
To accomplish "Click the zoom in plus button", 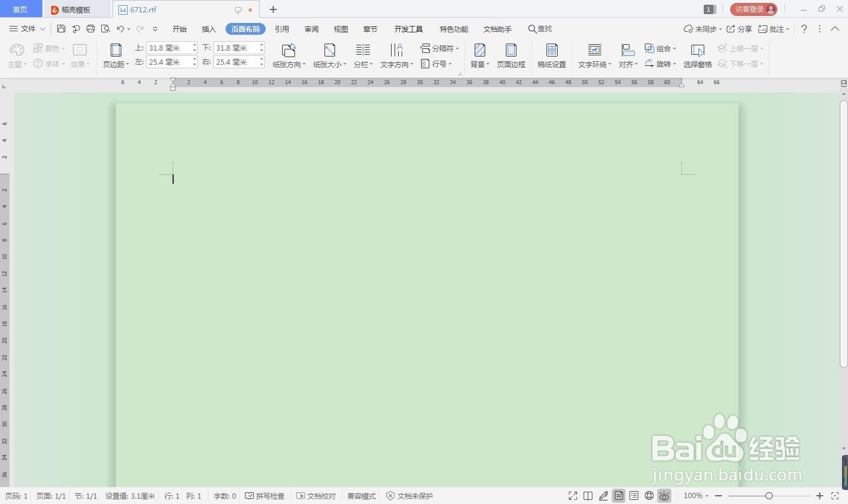I will pos(819,496).
